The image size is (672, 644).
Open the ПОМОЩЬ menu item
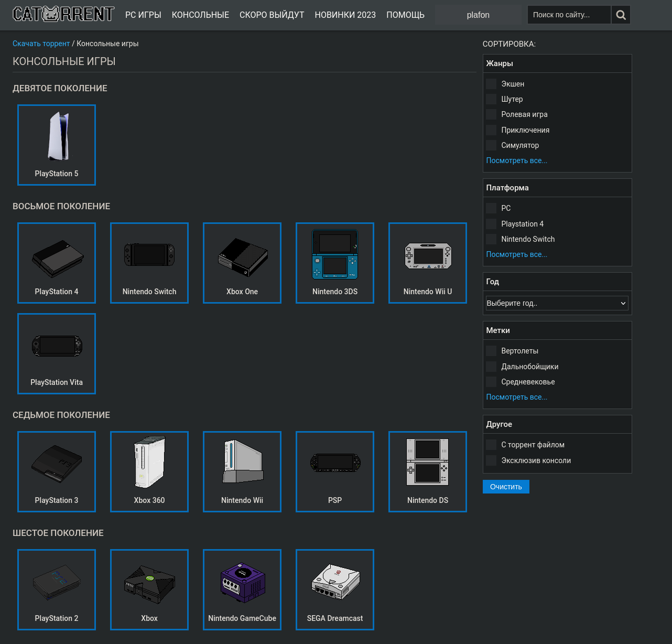(405, 15)
